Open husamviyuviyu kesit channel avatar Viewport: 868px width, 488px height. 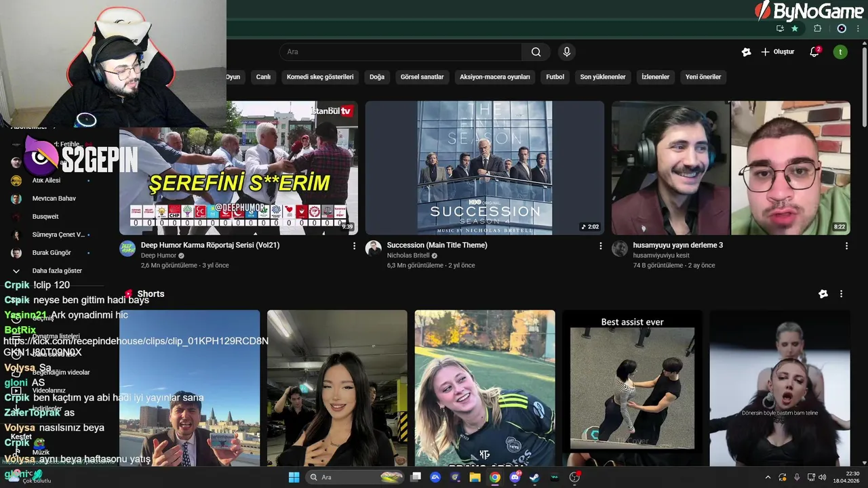pos(620,248)
